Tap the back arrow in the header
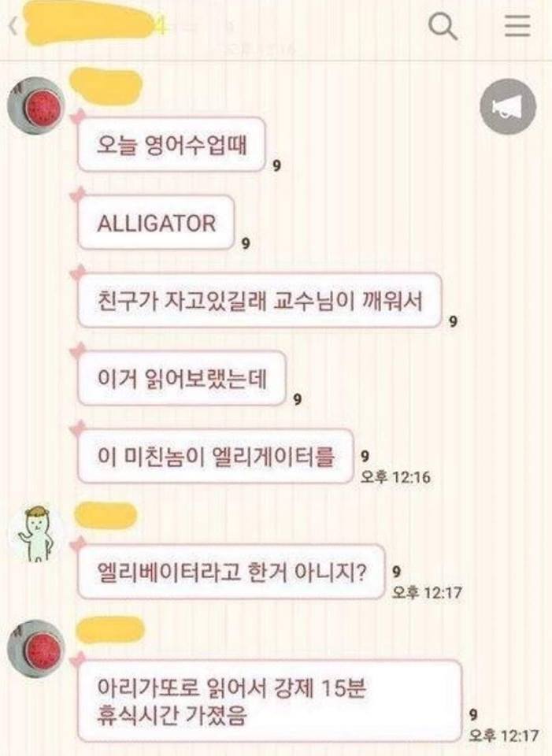This screenshot has width=552, height=756. pos(13,27)
